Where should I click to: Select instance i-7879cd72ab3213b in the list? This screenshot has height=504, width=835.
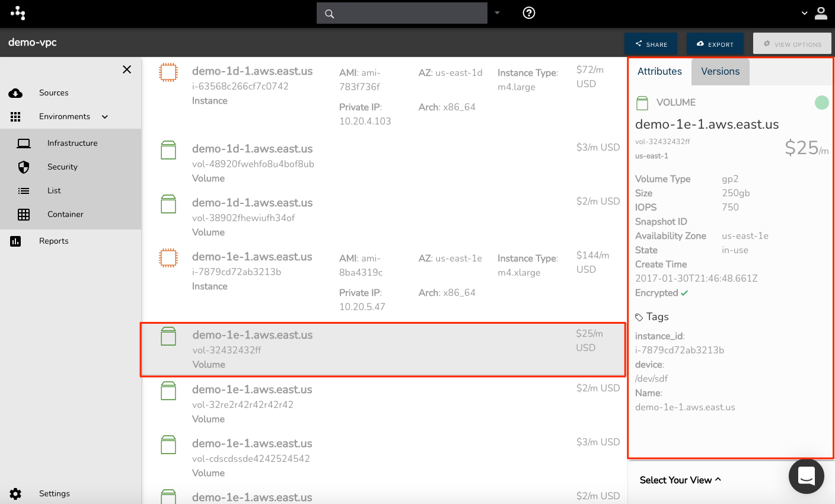(x=237, y=272)
